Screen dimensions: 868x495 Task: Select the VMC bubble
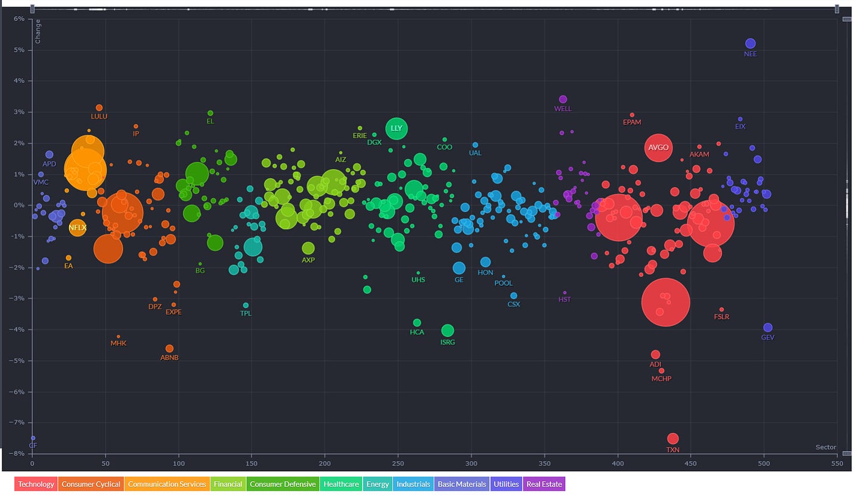(x=41, y=175)
